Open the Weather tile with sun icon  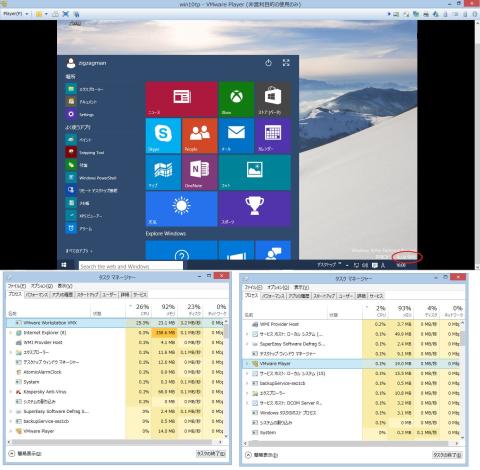click(181, 209)
